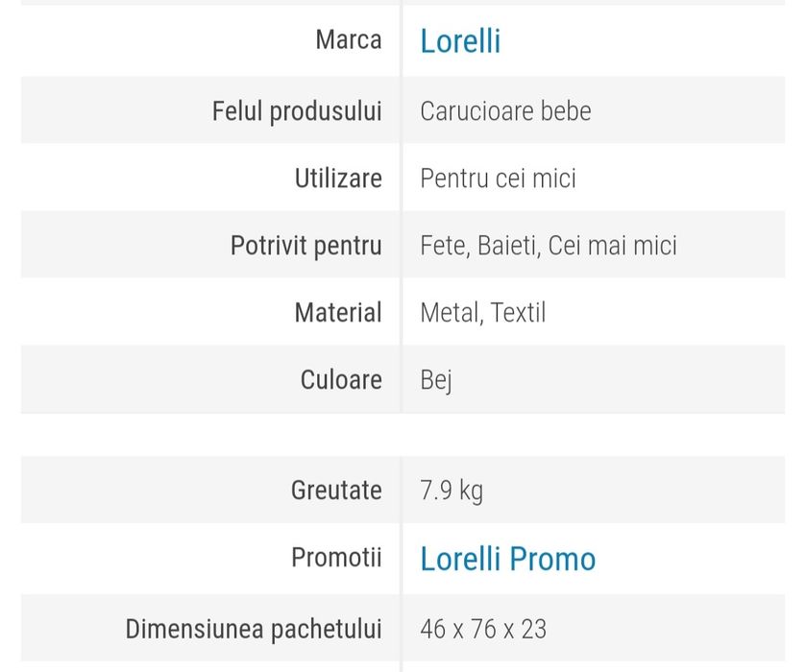Select the Carucioare bebe value text

pos(505,110)
